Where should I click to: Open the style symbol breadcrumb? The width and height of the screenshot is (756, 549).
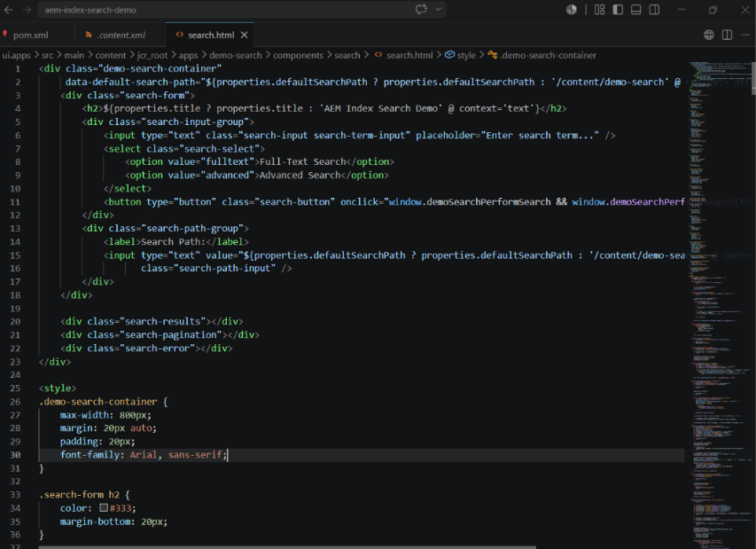point(466,56)
